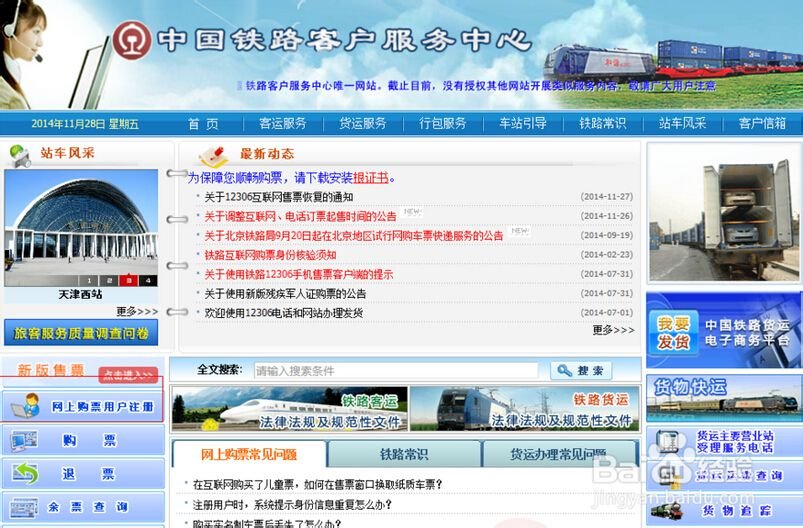Click the China Railway red logo
The image size is (803, 528).
[x=132, y=40]
